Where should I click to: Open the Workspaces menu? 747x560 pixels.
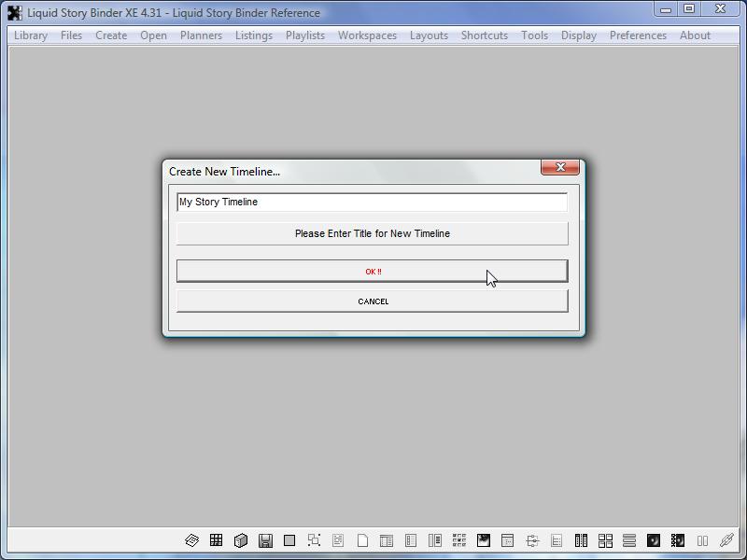(367, 35)
